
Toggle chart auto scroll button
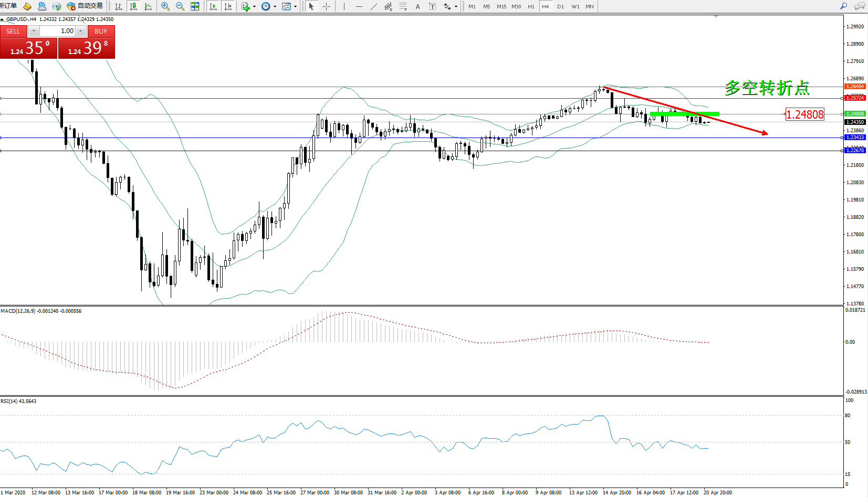click(213, 6)
